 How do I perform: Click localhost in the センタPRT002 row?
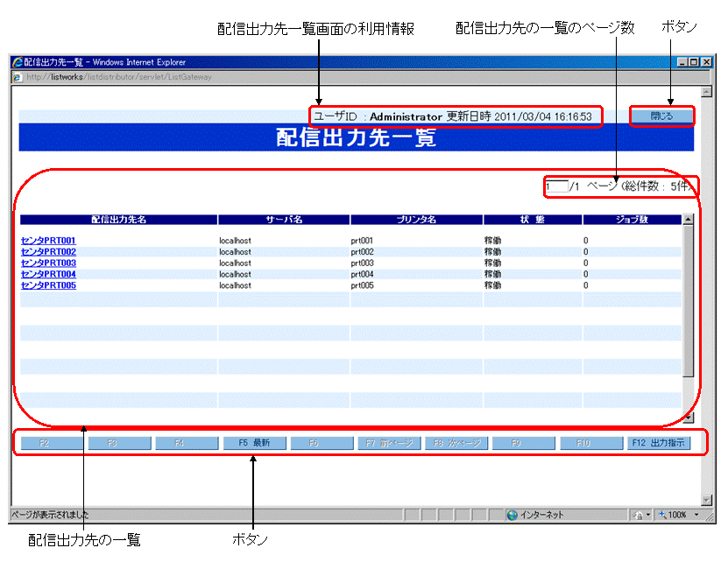point(235,251)
